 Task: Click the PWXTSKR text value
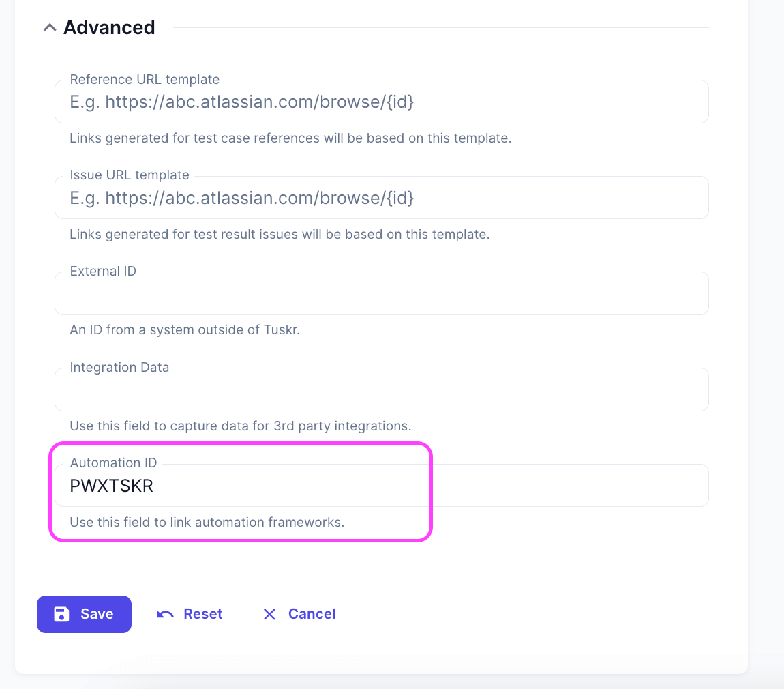[x=112, y=486]
